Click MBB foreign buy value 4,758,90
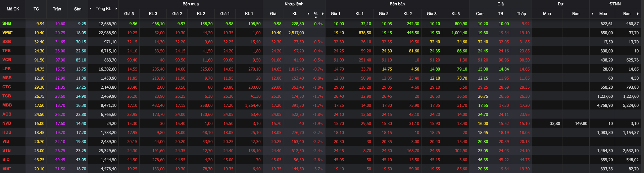Screen dimensions: 644x173 pyautogui.click(x=605, y=105)
